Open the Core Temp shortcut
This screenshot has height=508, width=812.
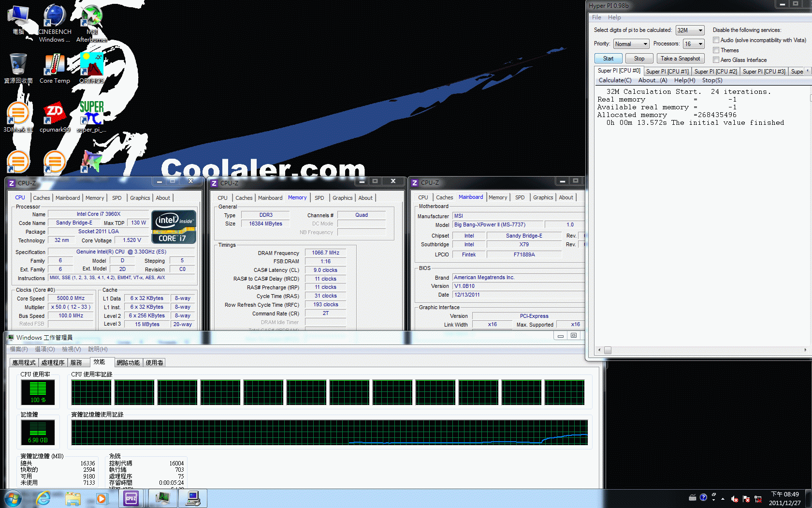tap(55, 69)
